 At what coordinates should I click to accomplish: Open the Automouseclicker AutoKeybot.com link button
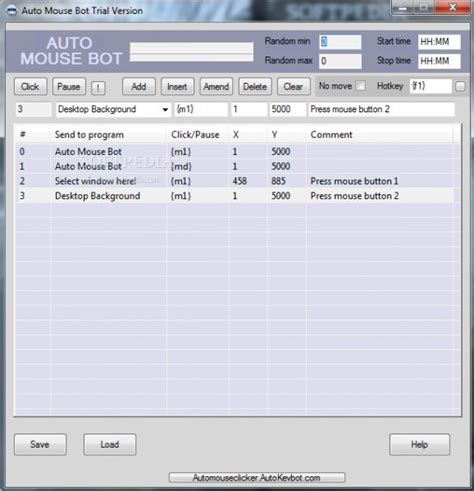[x=257, y=478]
